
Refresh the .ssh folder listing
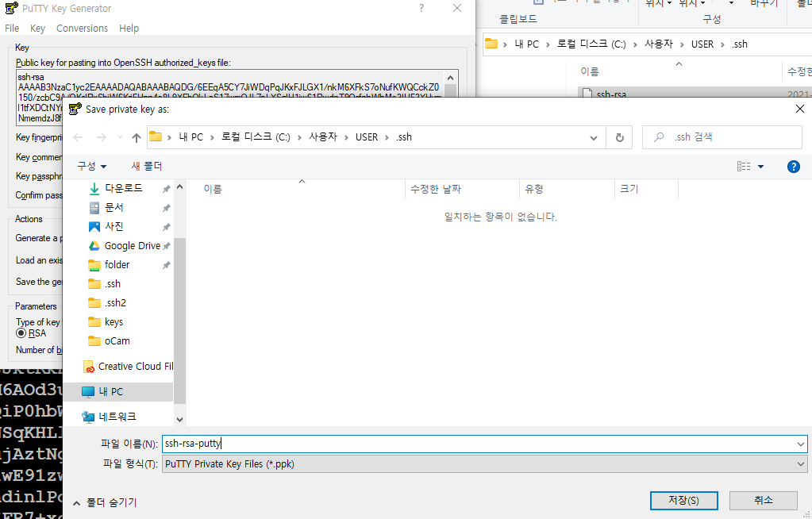click(x=619, y=137)
